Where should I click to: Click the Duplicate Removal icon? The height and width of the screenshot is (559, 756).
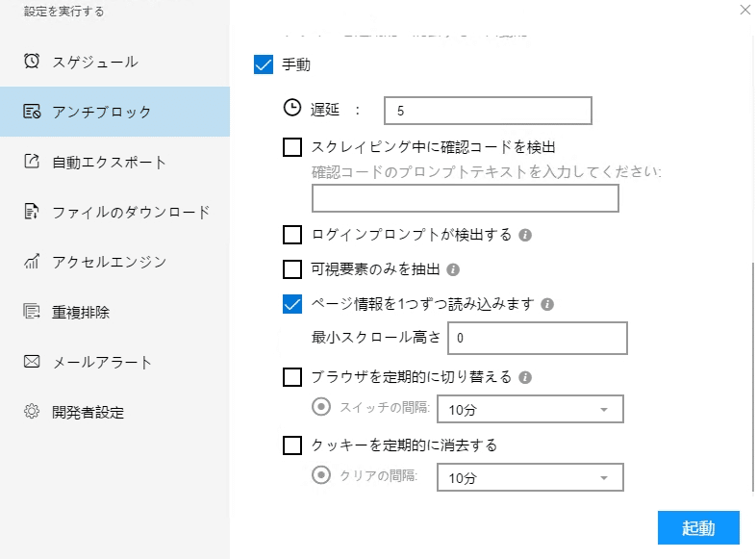(32, 312)
